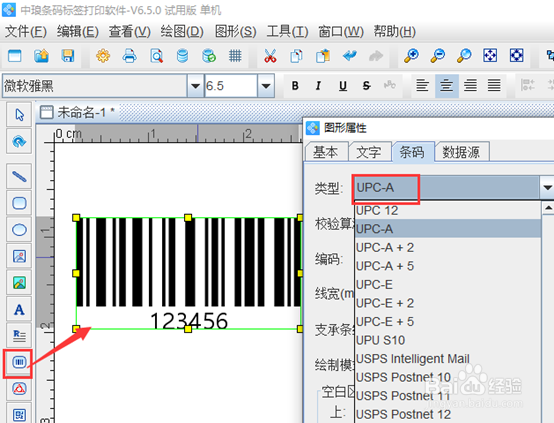
Task: Select the barcode drawing tool
Action: [19, 362]
